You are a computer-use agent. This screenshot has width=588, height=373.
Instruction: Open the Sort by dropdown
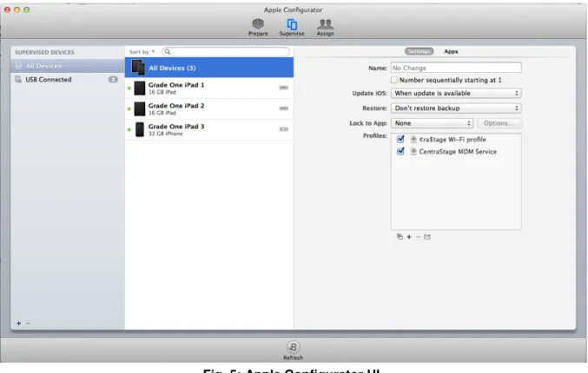142,52
